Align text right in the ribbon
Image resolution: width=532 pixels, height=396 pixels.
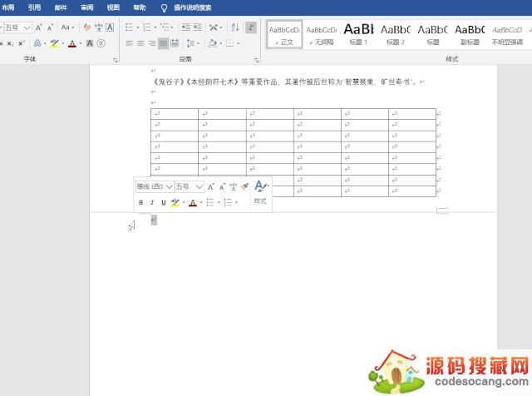(152, 43)
